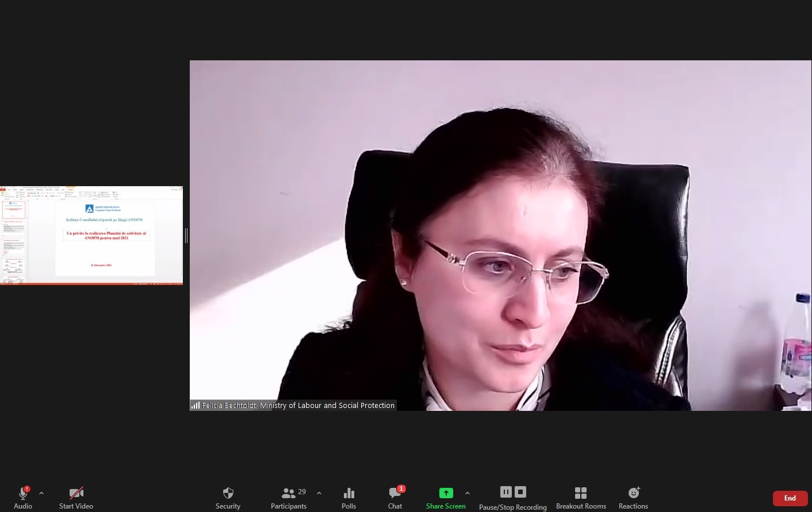Click the signal strength bars icon
The height and width of the screenshot is (512, 812).
[x=196, y=406]
